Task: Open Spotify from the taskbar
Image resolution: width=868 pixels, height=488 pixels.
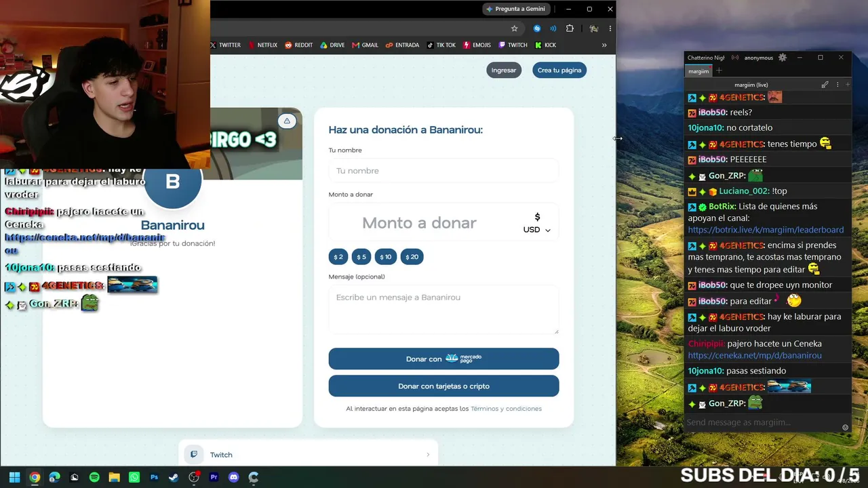Action: click(x=94, y=477)
